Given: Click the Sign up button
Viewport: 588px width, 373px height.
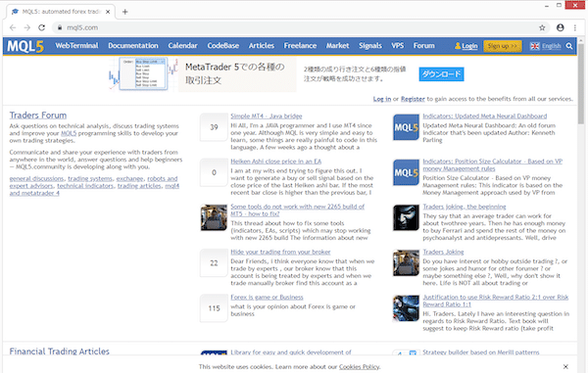Looking at the screenshot, I should pos(503,46).
